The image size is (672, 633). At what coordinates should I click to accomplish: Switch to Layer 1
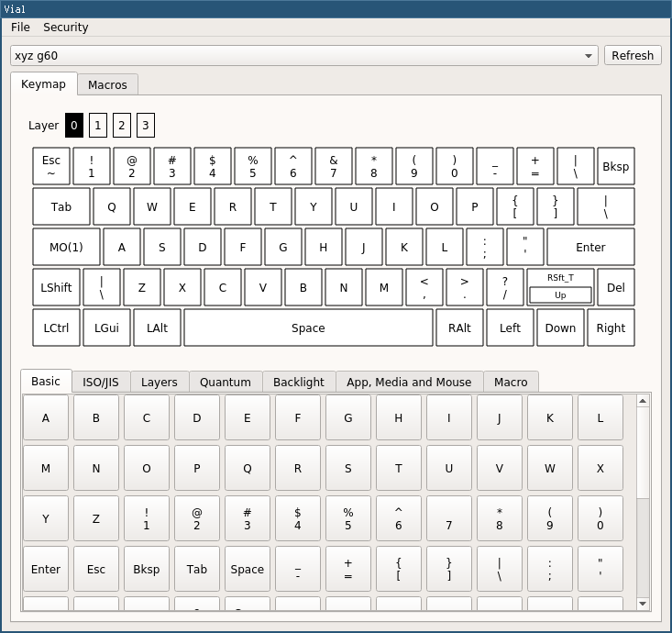(x=98, y=126)
